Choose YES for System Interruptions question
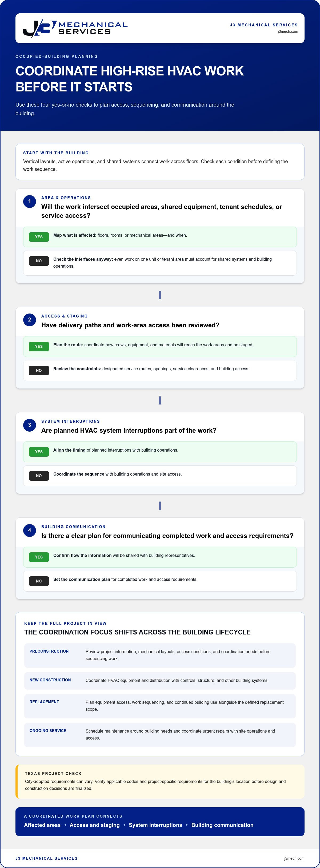The image size is (320, 868). point(39,452)
